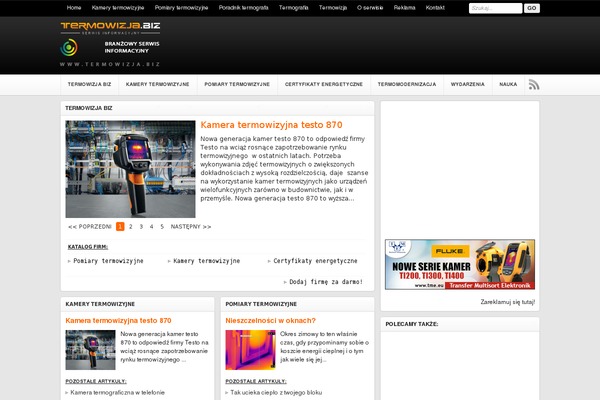Screen dimensions: 600x400
Task: Open Kamera termowizyjna testo 870 in lower box
Action: [118, 321]
